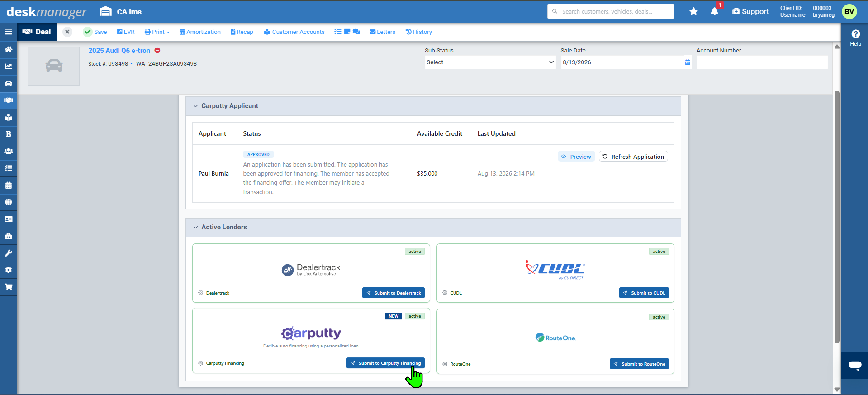Screen dimensions: 868x395
Task: Open the 2025 Audi Q6 e-tron link
Action: click(x=119, y=51)
